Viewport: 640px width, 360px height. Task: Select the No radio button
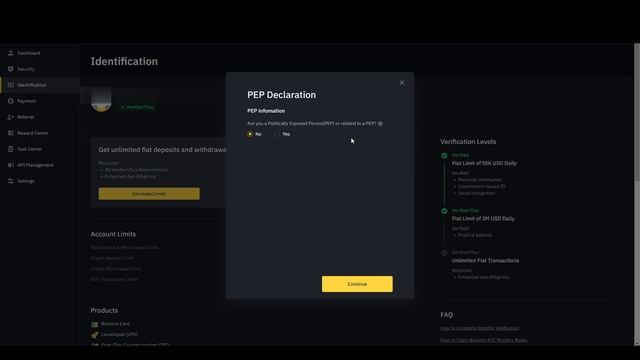point(250,134)
